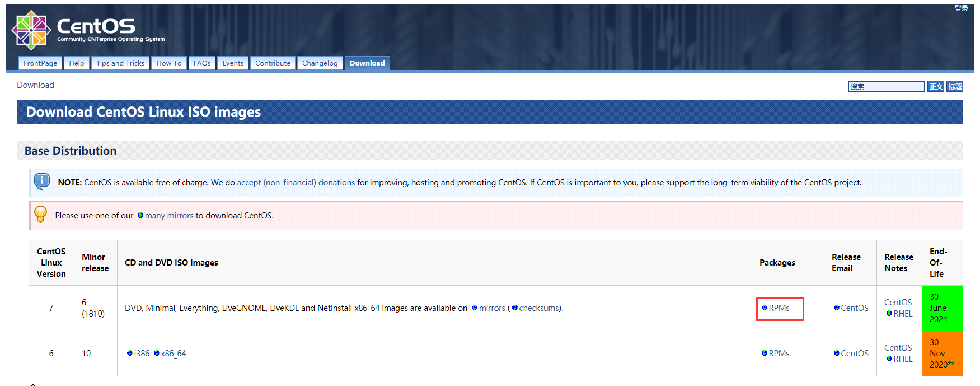Click the title search button

tap(955, 86)
